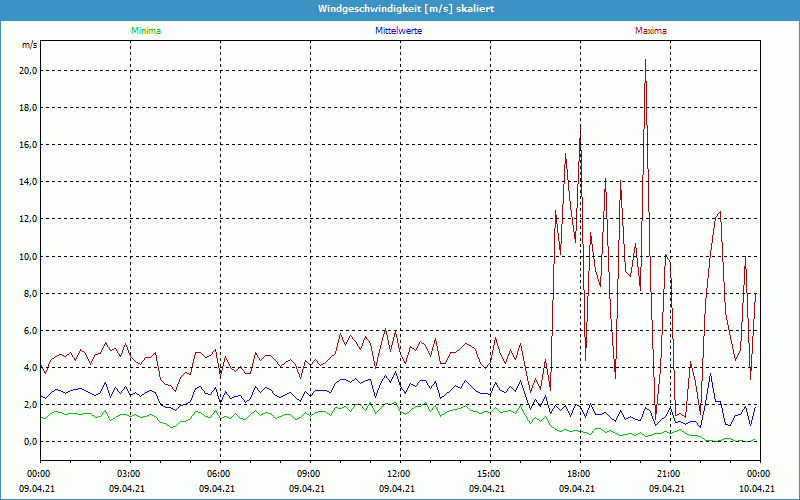Select the blue Mittelwerte legend label
This screenshot has height=500, width=800.
pos(398,31)
